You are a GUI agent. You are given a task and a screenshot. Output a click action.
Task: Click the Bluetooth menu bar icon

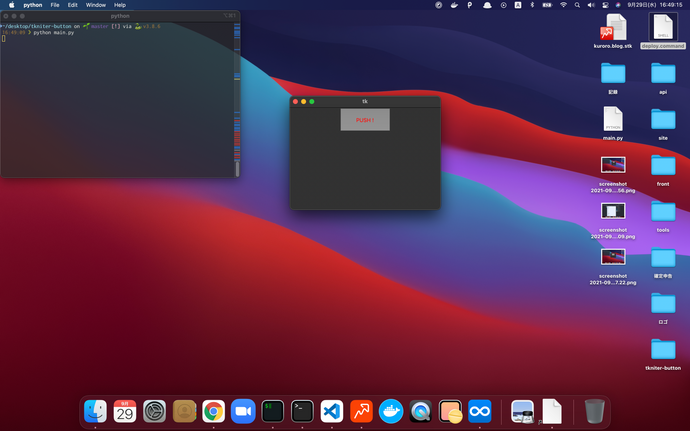532,5
